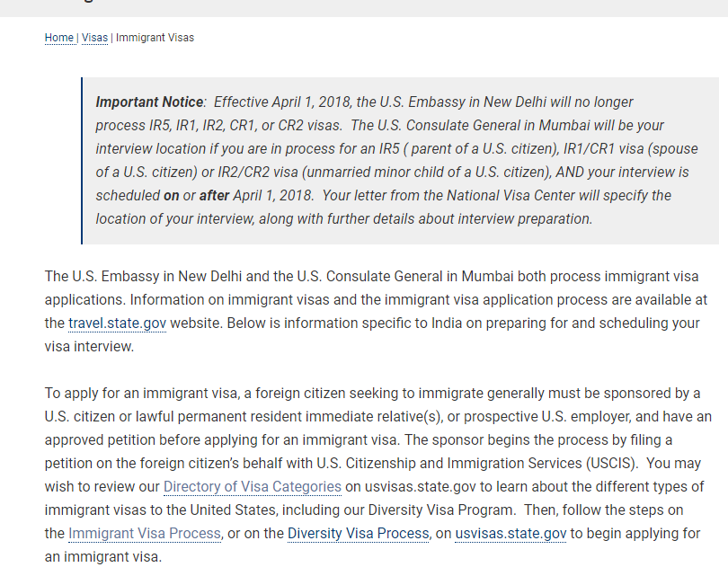Click the paragraph starting "To apply for an immigrant visa"

[x=377, y=475]
